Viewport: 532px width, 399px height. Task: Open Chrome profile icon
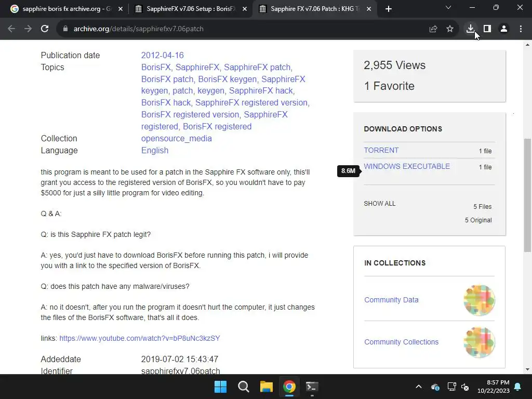pyautogui.click(x=504, y=29)
